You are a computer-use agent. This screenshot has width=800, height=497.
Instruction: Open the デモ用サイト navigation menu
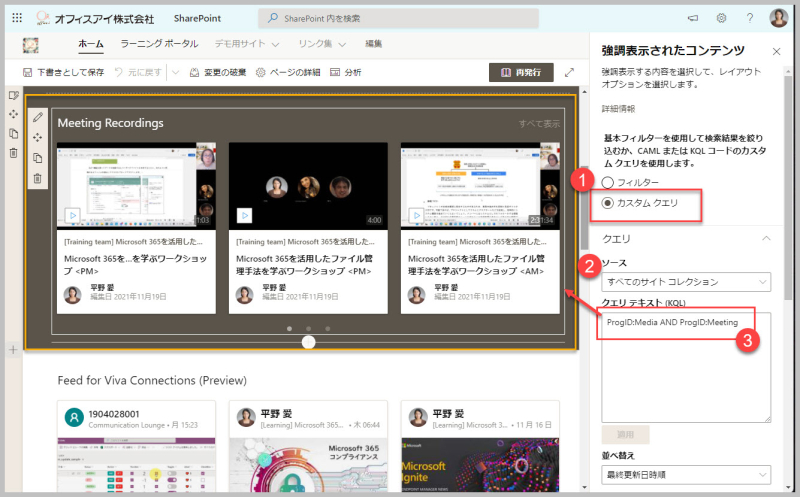(246, 44)
